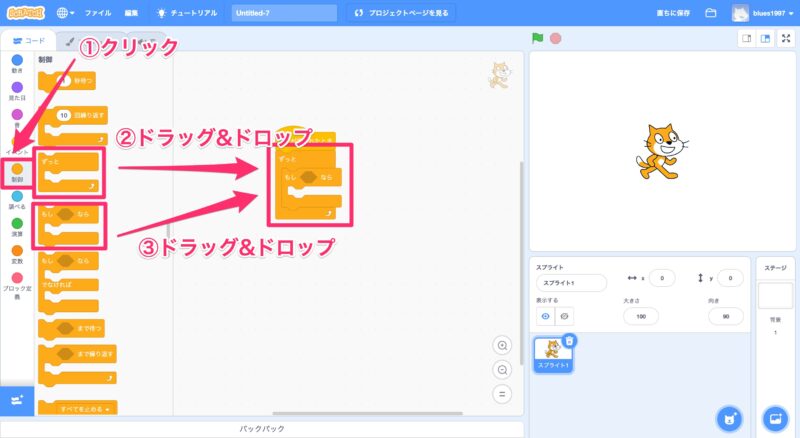
Task: Click the green flag to run
Action: pos(538,39)
